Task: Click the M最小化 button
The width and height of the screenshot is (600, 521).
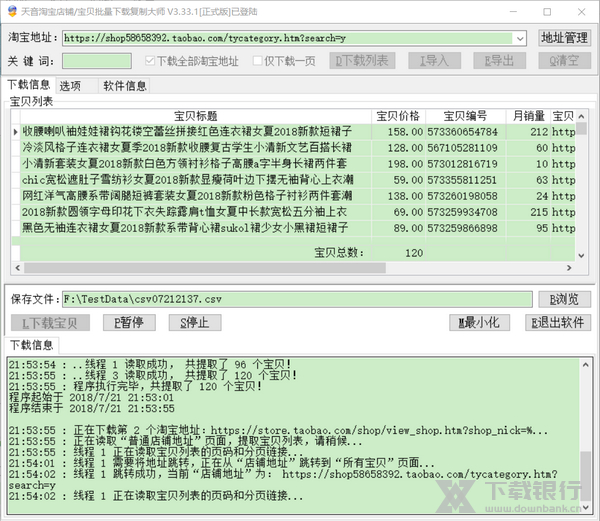Action: pos(479,323)
